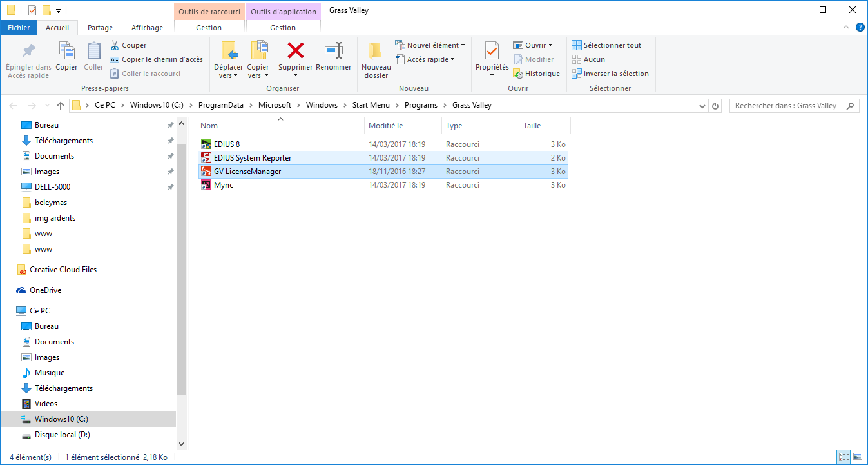
Task: Open Quick Access Toolbar customize dropdown
Action: [58, 10]
